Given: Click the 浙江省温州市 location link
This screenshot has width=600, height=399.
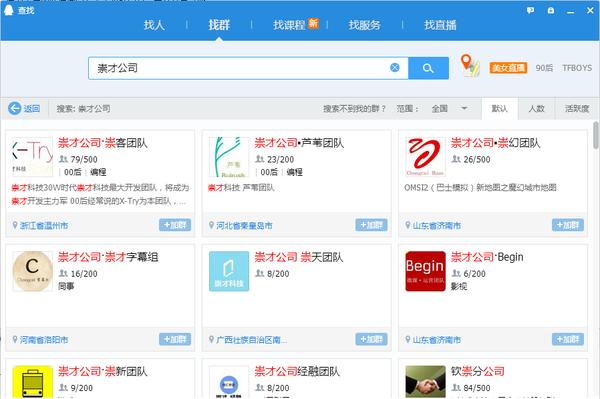Looking at the screenshot, I should pyautogui.click(x=44, y=225).
